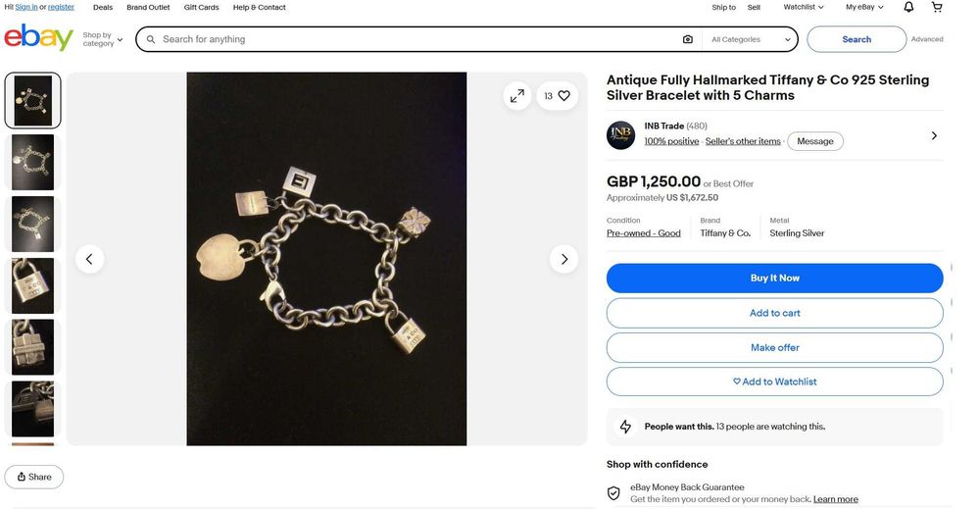Expand Shop by category dropdown
This screenshot has height=509, width=980.
pyautogui.click(x=103, y=39)
